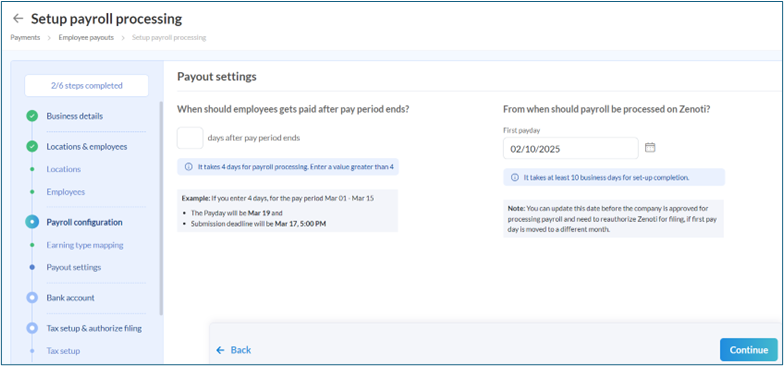Select Payout settings sub-step
This screenshot has height=366, width=784.
(x=74, y=268)
